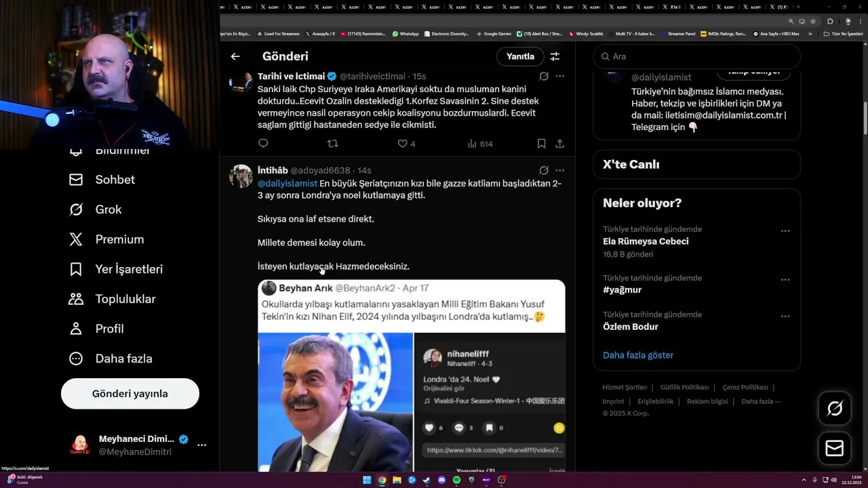Click the Ara search field
The height and width of the screenshot is (488, 868).
pyautogui.click(x=696, y=56)
